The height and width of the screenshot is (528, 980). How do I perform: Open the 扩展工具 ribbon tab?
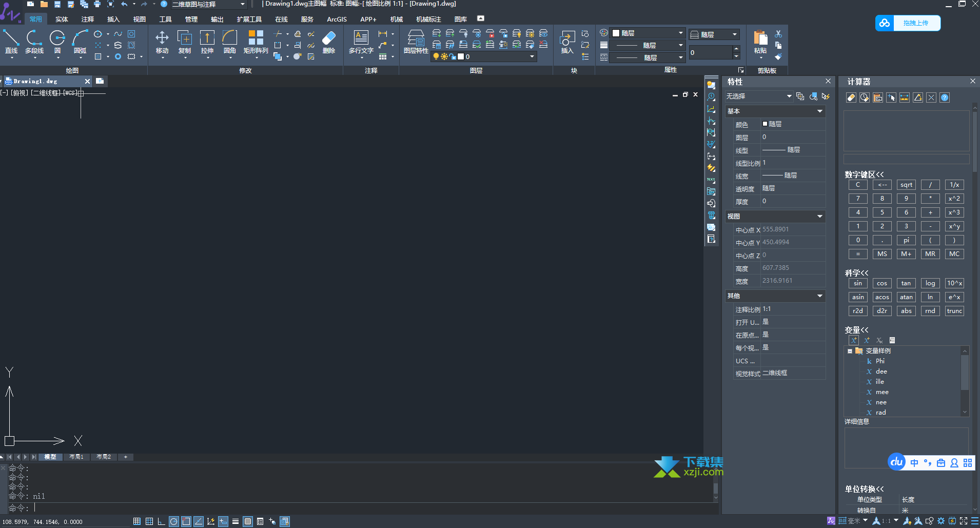pyautogui.click(x=249, y=19)
